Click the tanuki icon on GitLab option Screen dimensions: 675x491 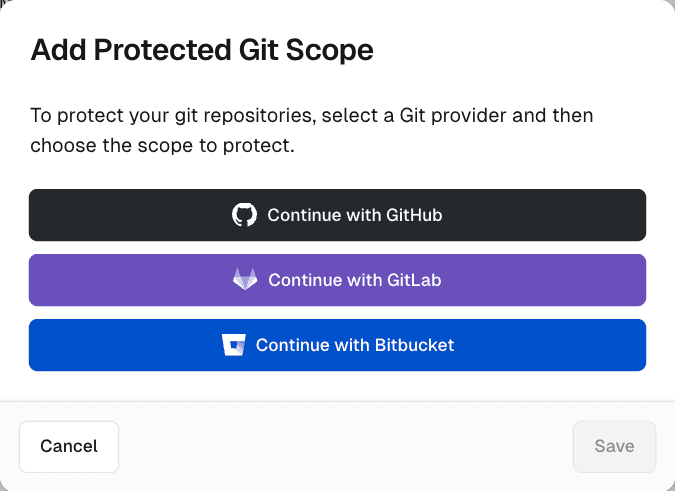245,280
